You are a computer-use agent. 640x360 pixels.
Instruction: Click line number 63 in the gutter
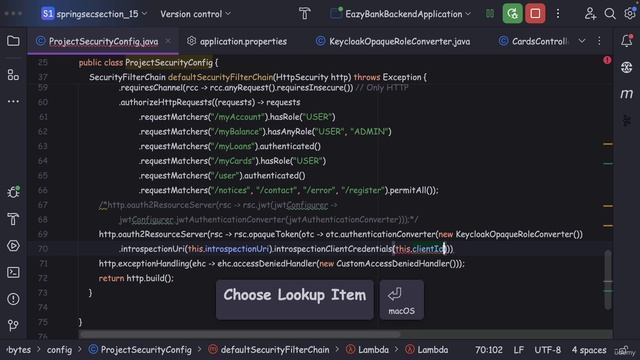coord(42,146)
